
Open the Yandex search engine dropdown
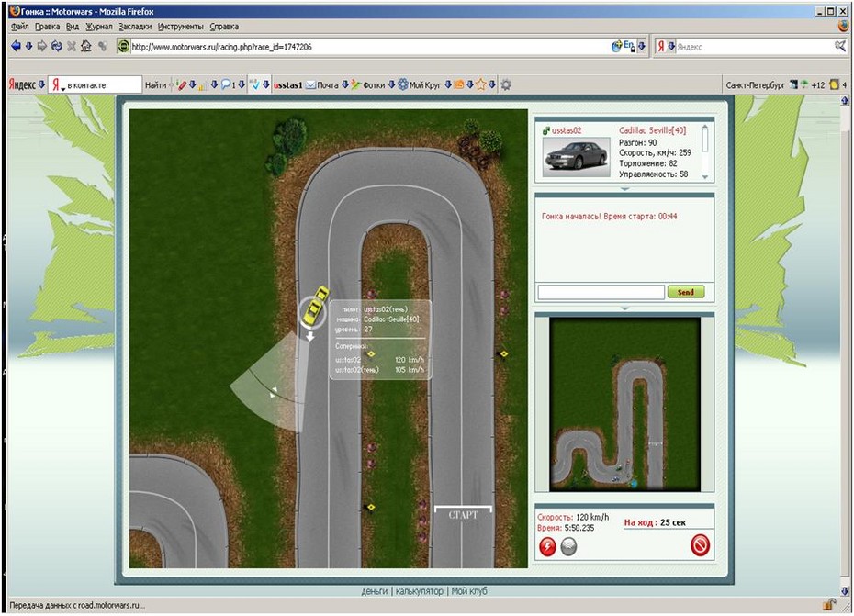click(671, 46)
